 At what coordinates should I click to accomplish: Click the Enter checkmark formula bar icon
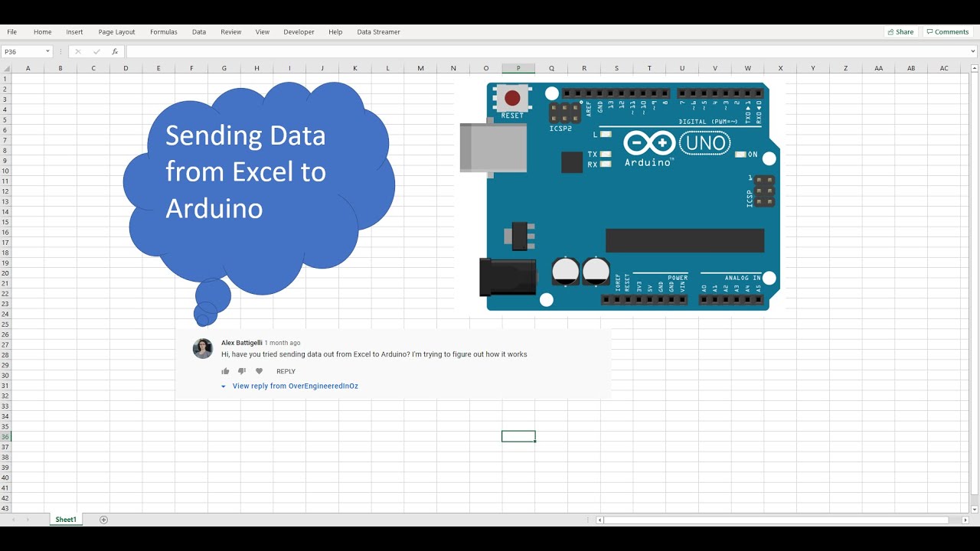[96, 51]
